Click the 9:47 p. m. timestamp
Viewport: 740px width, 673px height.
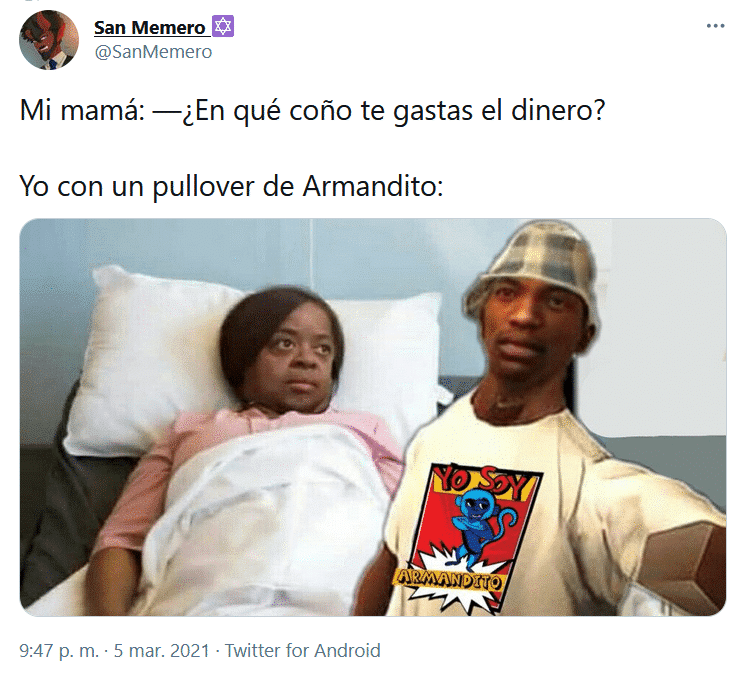click(x=59, y=650)
